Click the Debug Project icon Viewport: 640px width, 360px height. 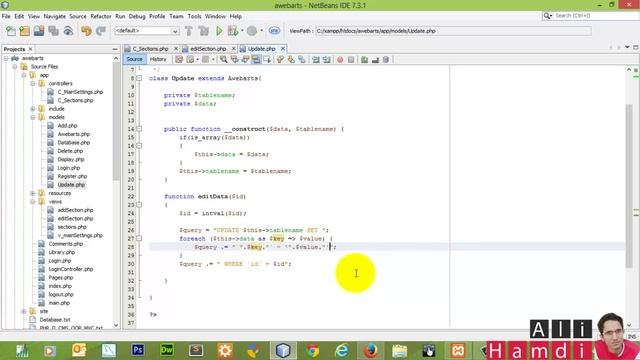click(x=233, y=31)
